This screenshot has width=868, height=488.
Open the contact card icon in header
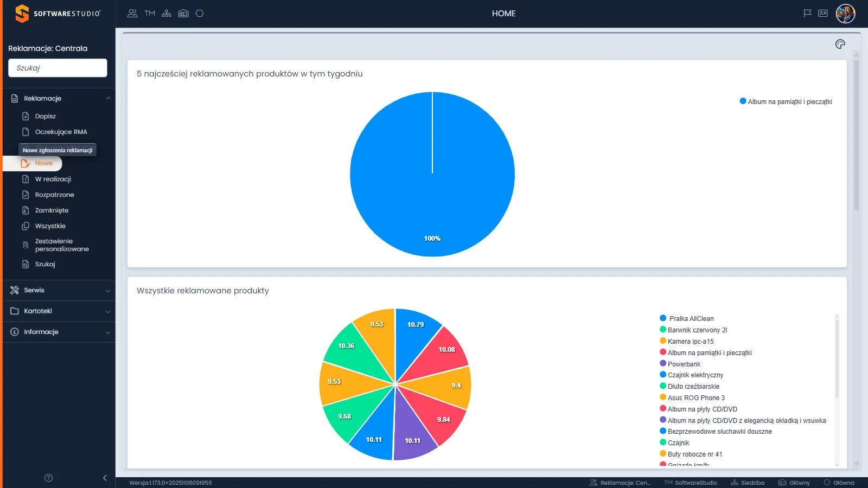point(823,14)
